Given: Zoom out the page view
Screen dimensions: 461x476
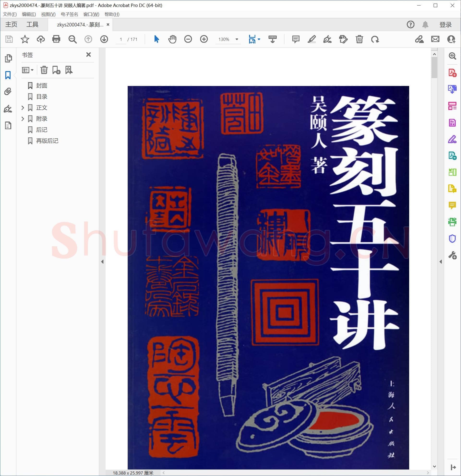Looking at the screenshot, I should point(188,39).
